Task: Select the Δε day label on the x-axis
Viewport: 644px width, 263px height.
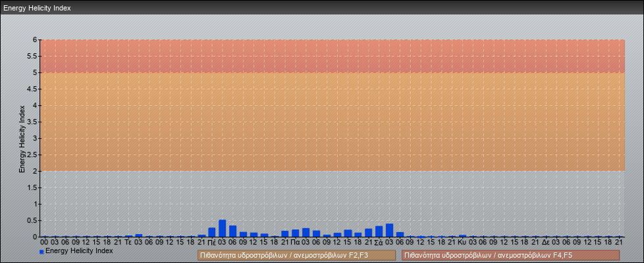Action: 546,243
